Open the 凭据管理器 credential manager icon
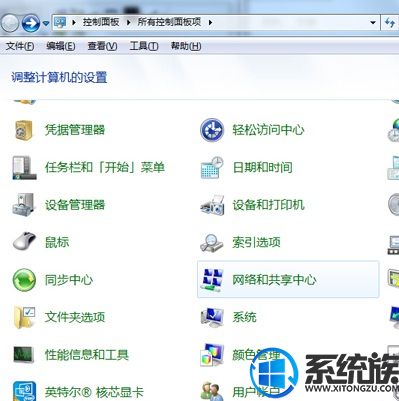The width and height of the screenshot is (399, 401). (24, 130)
